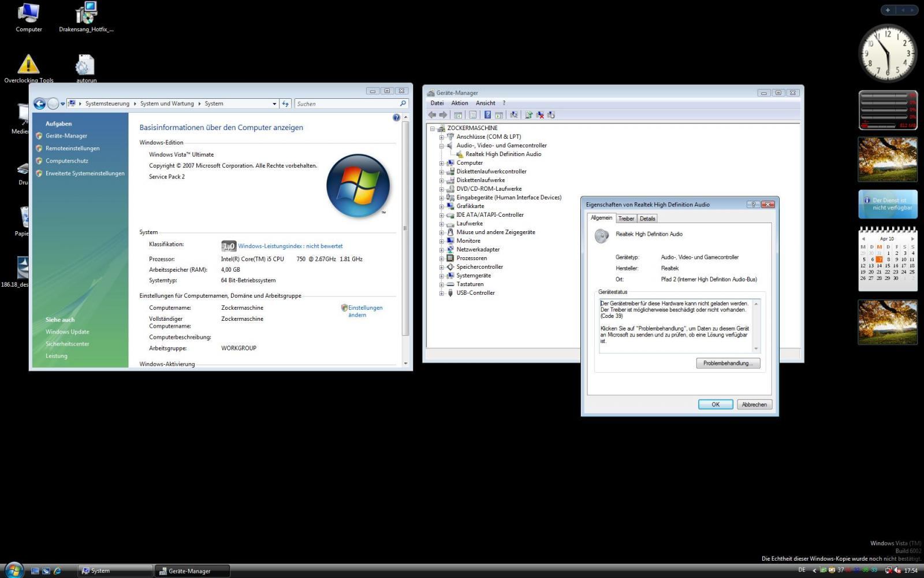Viewport: 924px width, 578px height.
Task: Switch to the Details tab
Action: pos(647,218)
